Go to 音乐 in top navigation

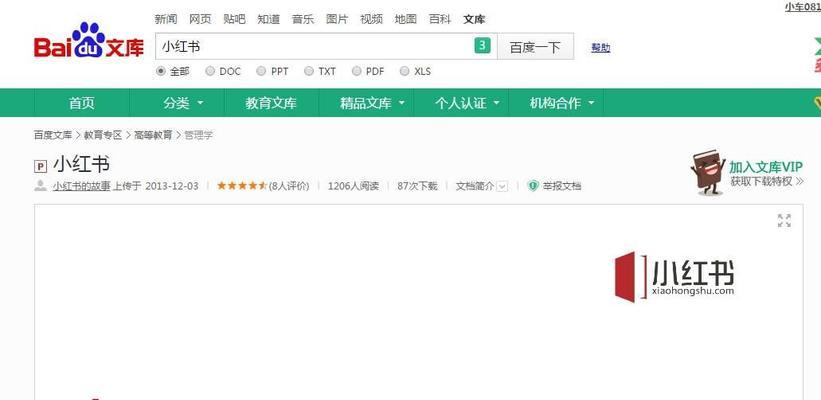tap(303, 19)
